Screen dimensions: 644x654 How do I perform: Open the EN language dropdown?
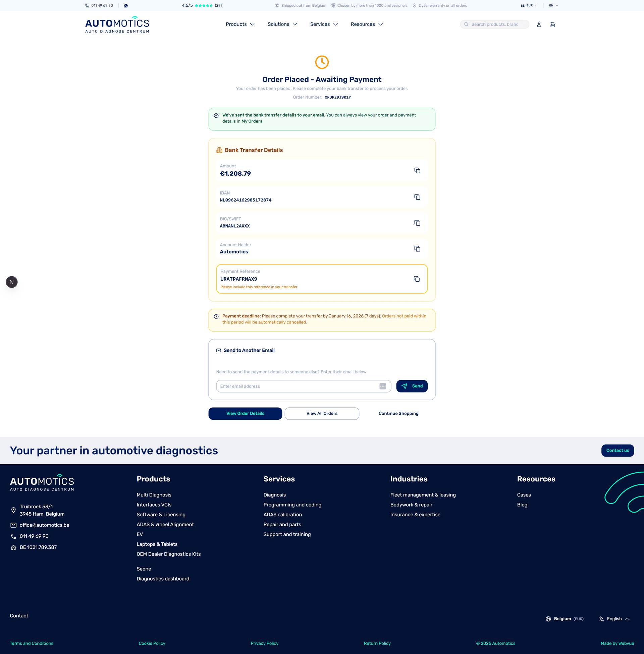[553, 6]
